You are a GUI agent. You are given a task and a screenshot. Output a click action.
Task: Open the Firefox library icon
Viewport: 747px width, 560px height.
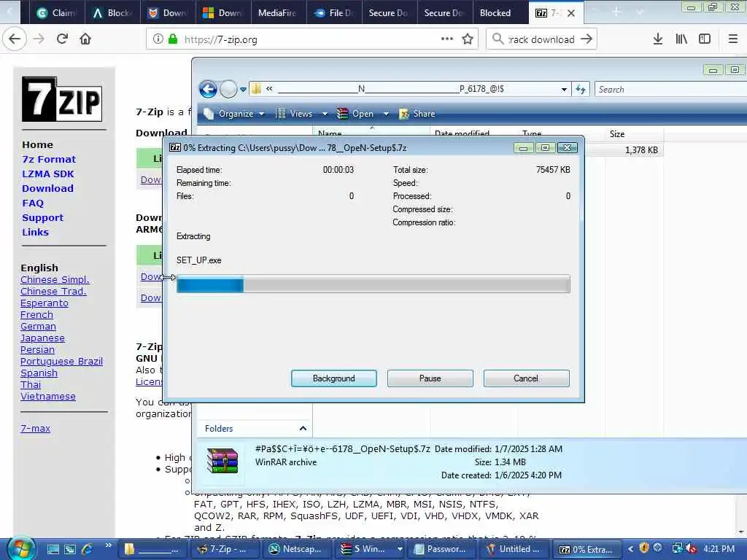(681, 39)
